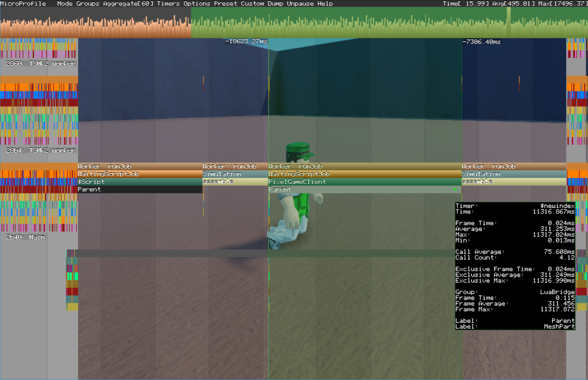Click the WaitingScriptJob bar above $Script
Image resolution: width=588 pixels, height=380 pixels.
point(140,174)
